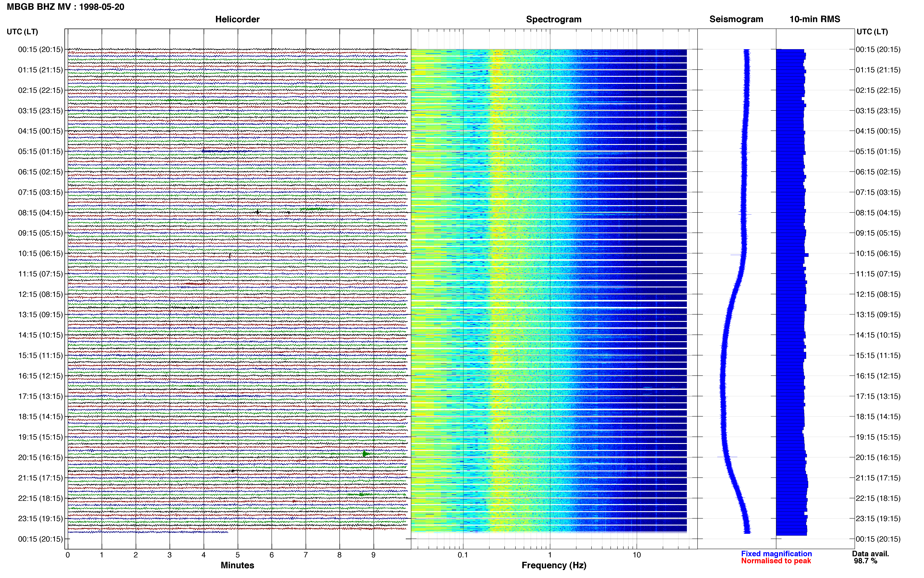This screenshot has height=578, width=924.
Task: Click left time label '04:15 (00:15)'
Action: coord(41,131)
